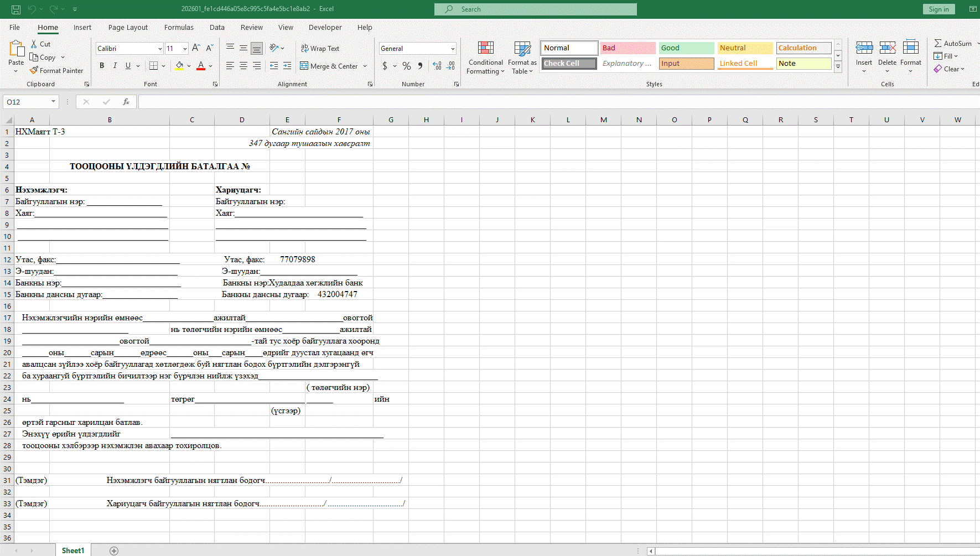Click the Insert Function fx icon
The width and height of the screenshot is (980, 556).
click(x=126, y=102)
